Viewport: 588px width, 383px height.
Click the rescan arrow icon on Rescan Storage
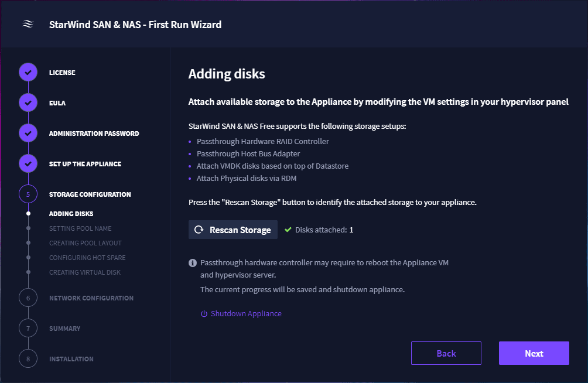[199, 230]
